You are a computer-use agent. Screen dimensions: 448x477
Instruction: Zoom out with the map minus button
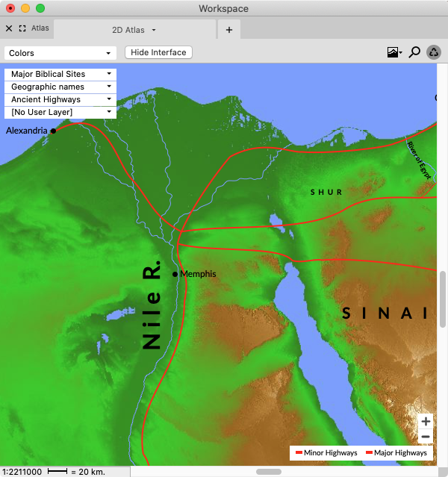pyautogui.click(x=425, y=437)
